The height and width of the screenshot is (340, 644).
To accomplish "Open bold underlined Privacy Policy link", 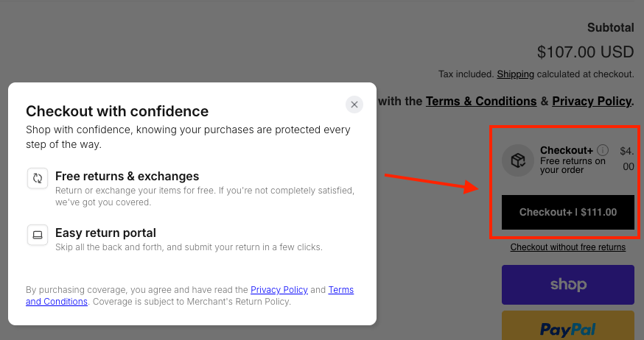I will click(x=592, y=101).
